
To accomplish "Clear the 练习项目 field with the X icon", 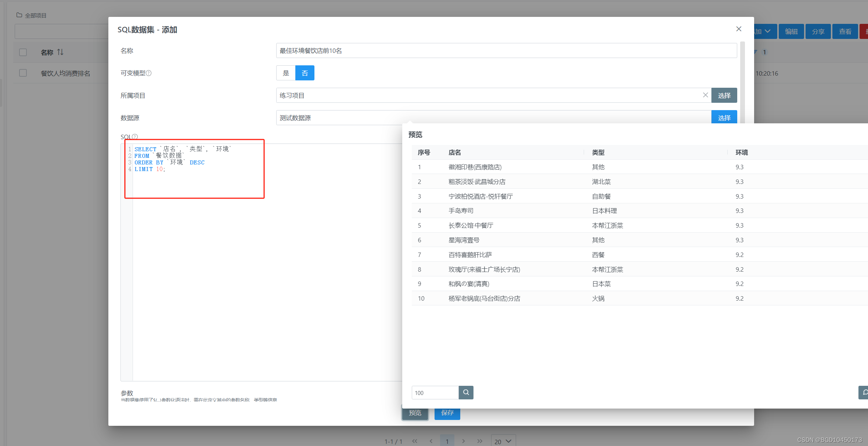I will tap(705, 95).
